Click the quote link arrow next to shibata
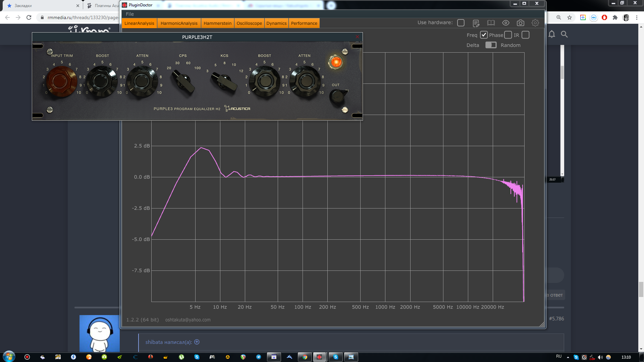The image size is (644, 362). click(x=197, y=342)
